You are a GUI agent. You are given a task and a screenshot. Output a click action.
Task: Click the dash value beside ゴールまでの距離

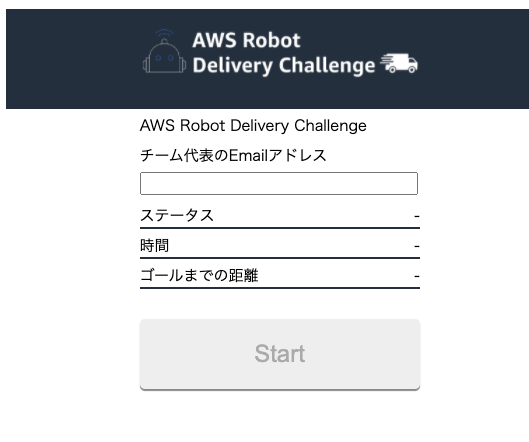coord(417,276)
